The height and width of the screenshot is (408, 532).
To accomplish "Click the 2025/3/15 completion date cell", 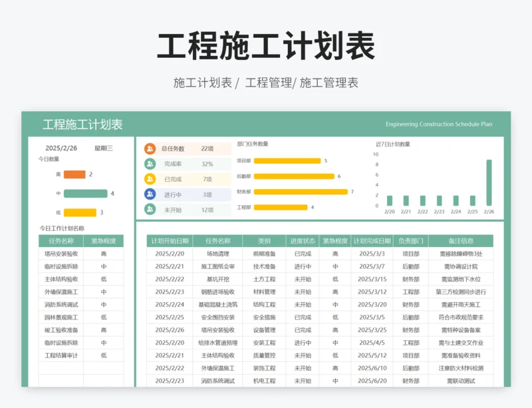I will [372, 280].
